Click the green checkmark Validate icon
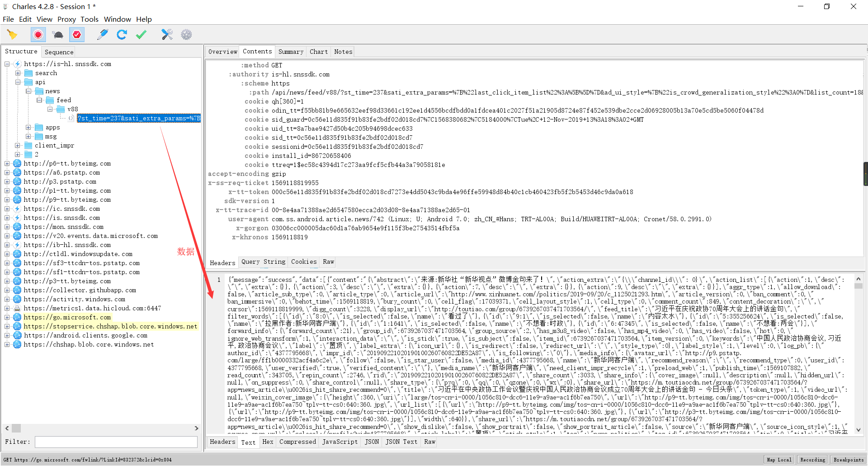 click(x=141, y=34)
